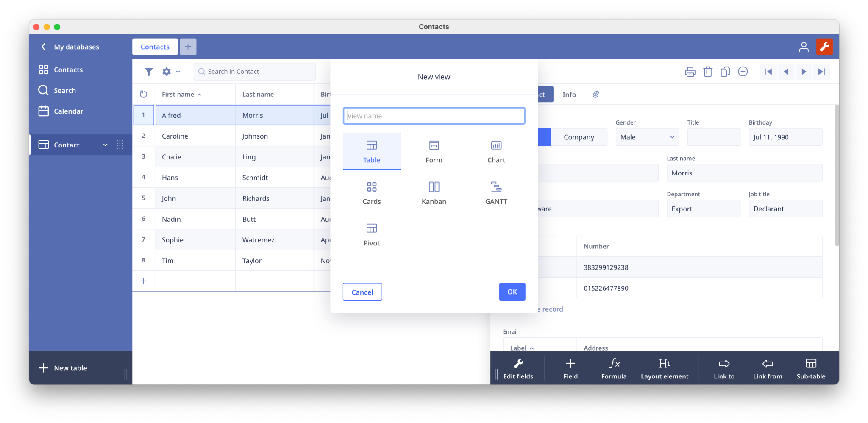Viewport: 868px width, 423px height.
Task: Open the settings gear dropdown arrow
Action: click(178, 72)
